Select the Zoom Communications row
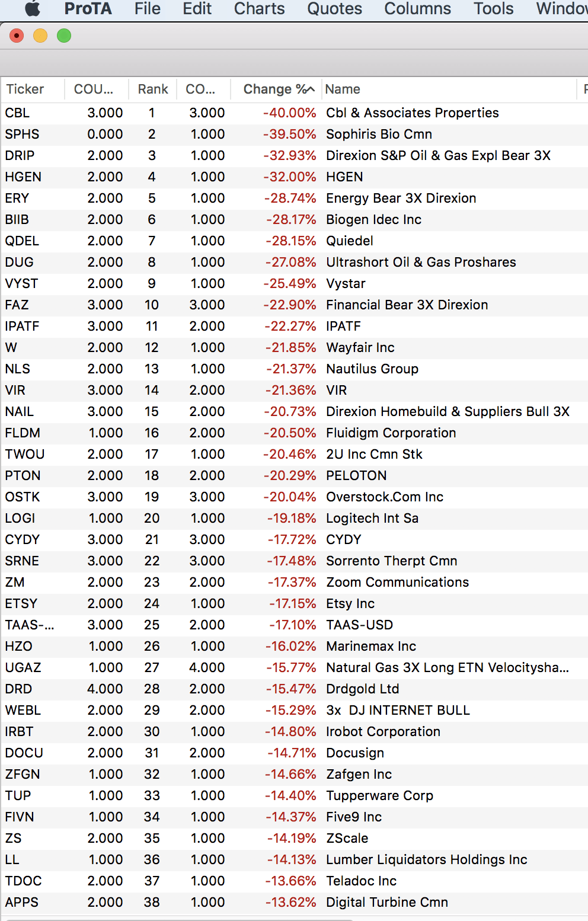 click(237, 582)
